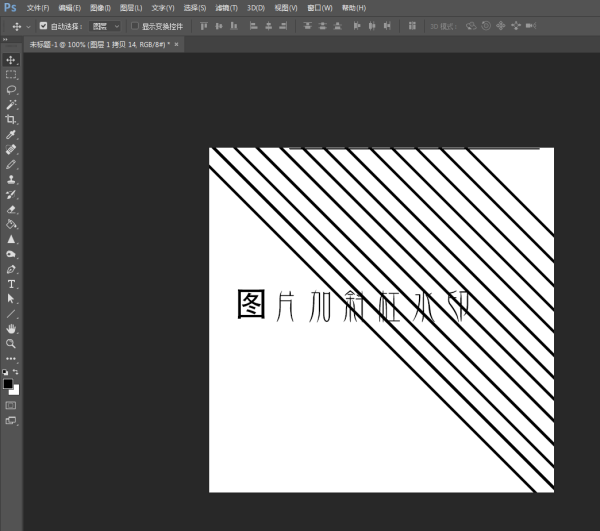
Task: Align right edges in options bar
Action: (x=284, y=26)
